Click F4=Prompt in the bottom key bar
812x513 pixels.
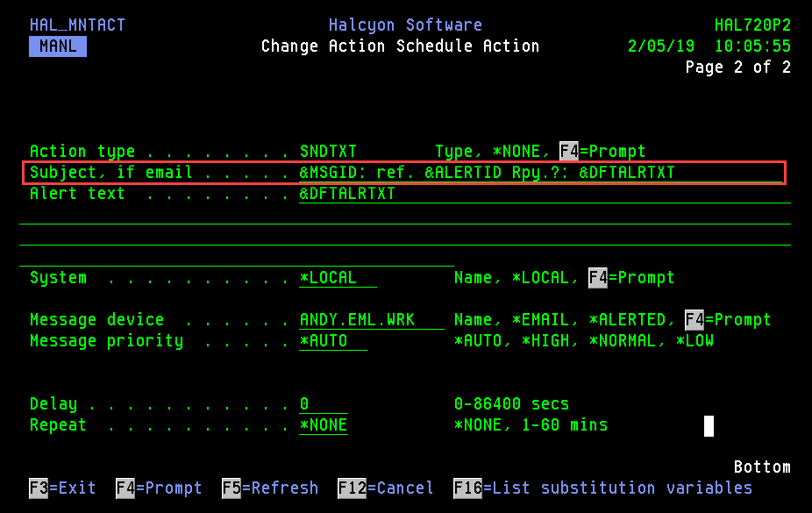tap(159, 488)
